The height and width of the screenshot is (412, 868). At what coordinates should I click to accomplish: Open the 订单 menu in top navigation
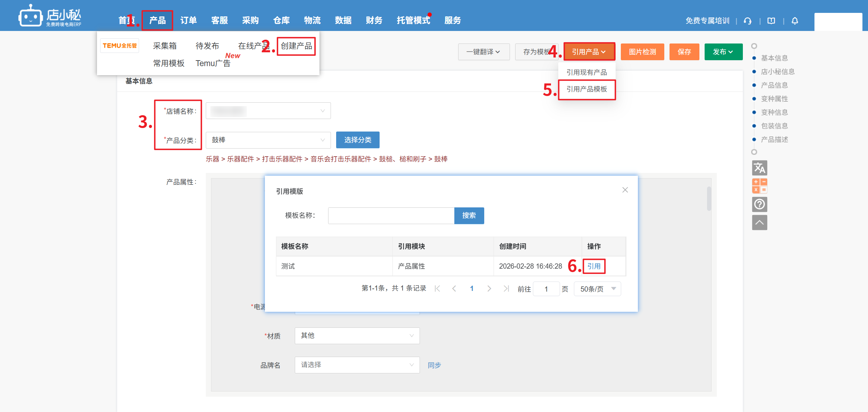[x=188, y=21]
